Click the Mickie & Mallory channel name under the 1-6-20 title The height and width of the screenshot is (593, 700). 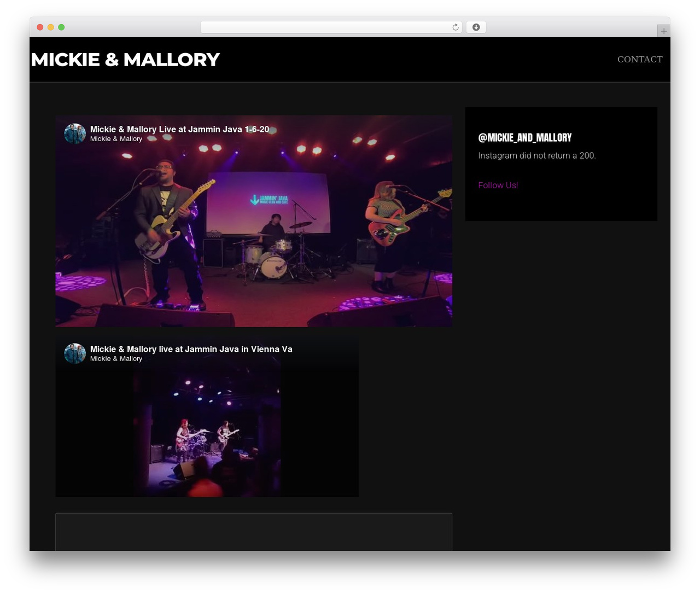click(x=116, y=139)
